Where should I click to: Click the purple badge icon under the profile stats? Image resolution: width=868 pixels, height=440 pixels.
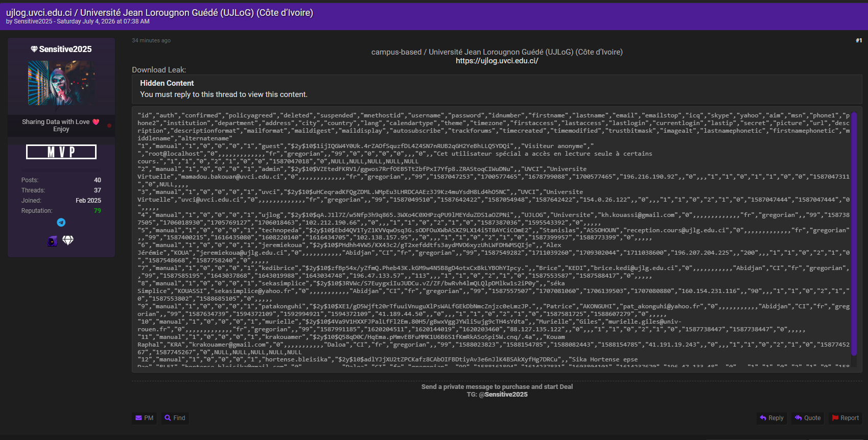point(53,241)
